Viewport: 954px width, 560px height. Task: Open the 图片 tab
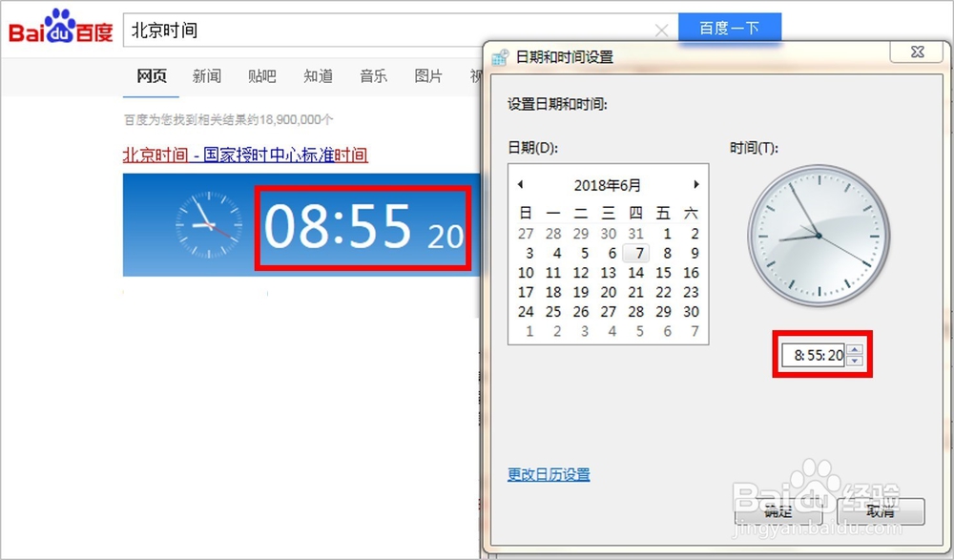point(428,76)
